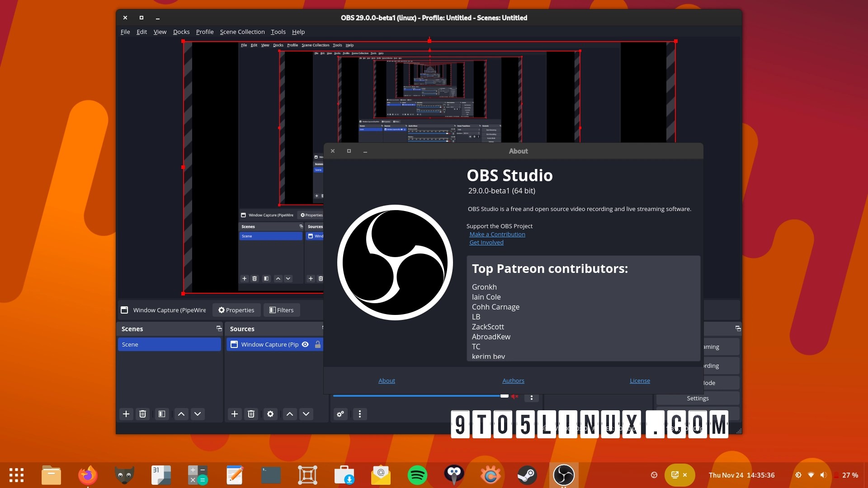Move the Window Capture source up
This screenshot has width=868, height=488.
289,414
